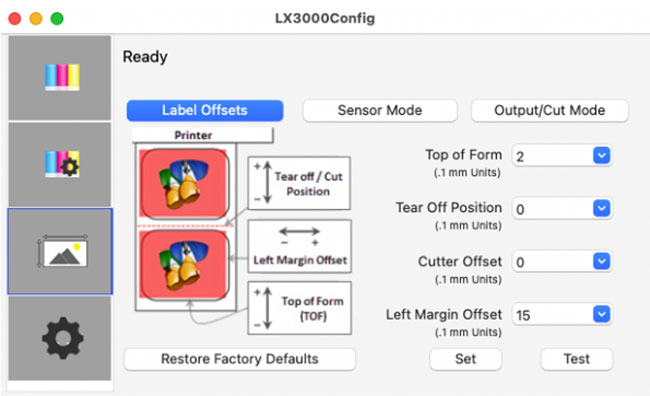Open the ink levels sidebar icon
Screen dimensions: 650x396
pyautogui.click(x=60, y=78)
